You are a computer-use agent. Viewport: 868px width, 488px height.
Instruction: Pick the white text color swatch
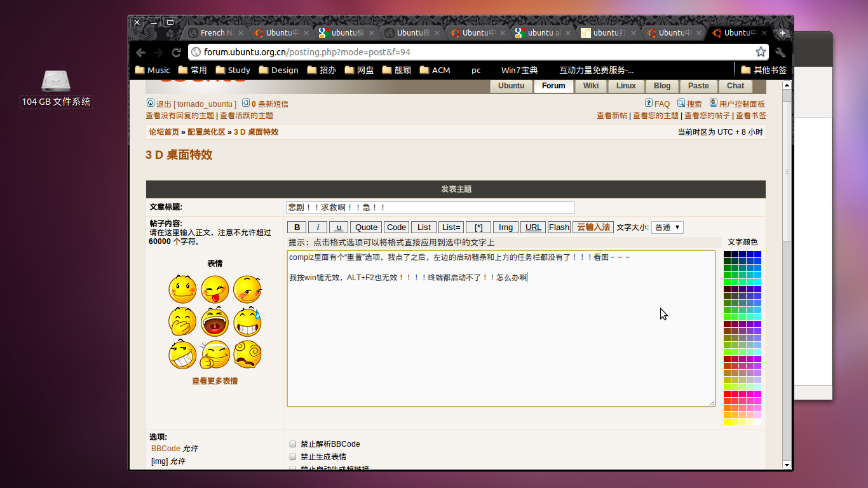tap(757, 422)
